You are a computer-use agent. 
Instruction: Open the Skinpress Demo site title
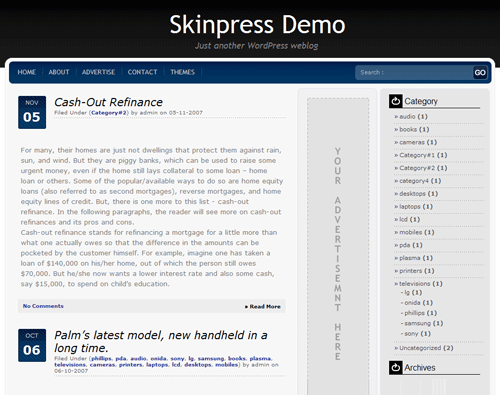coord(257,24)
